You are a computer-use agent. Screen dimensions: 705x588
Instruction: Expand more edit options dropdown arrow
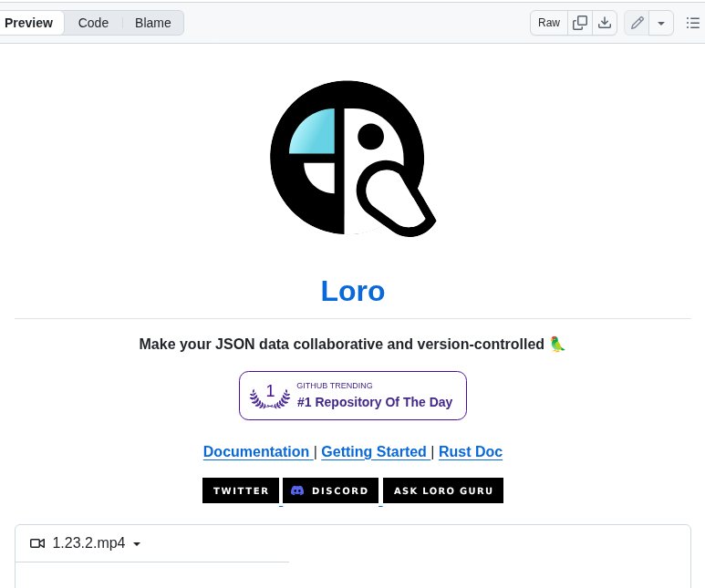(x=661, y=23)
